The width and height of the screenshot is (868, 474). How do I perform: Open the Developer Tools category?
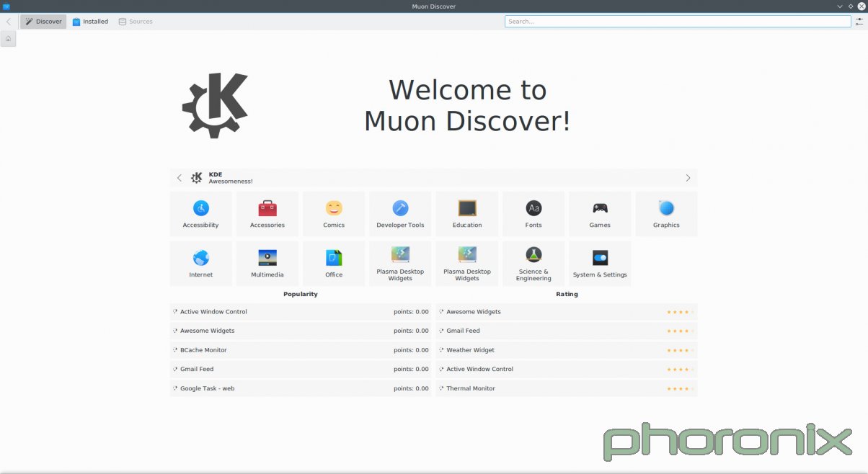[399, 213]
